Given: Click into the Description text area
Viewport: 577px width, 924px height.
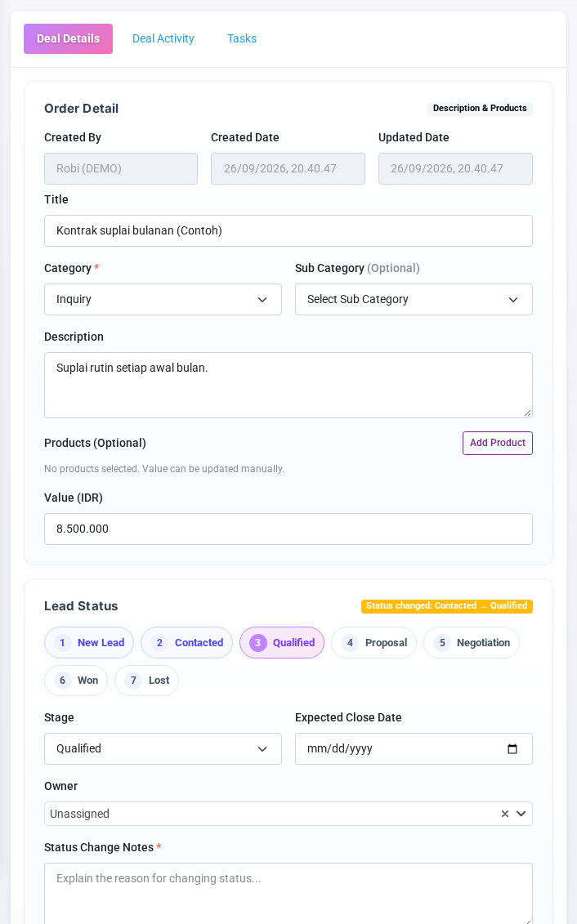Looking at the screenshot, I should (x=288, y=386).
